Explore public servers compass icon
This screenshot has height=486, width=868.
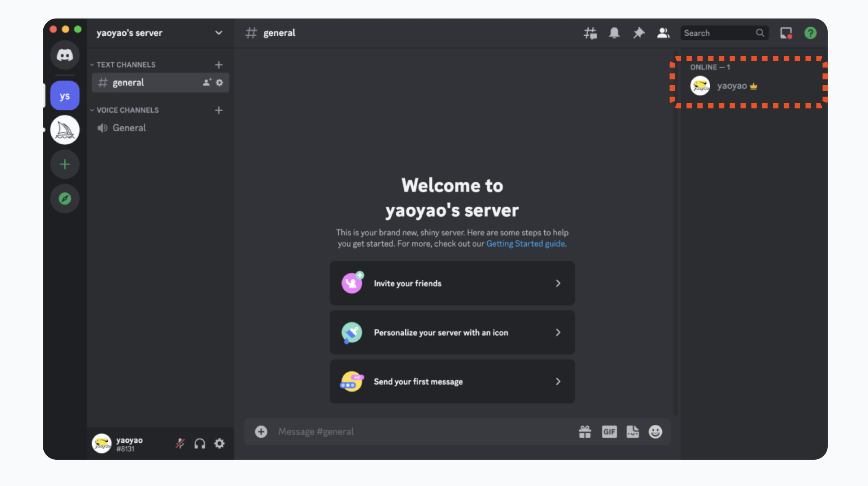(65, 199)
